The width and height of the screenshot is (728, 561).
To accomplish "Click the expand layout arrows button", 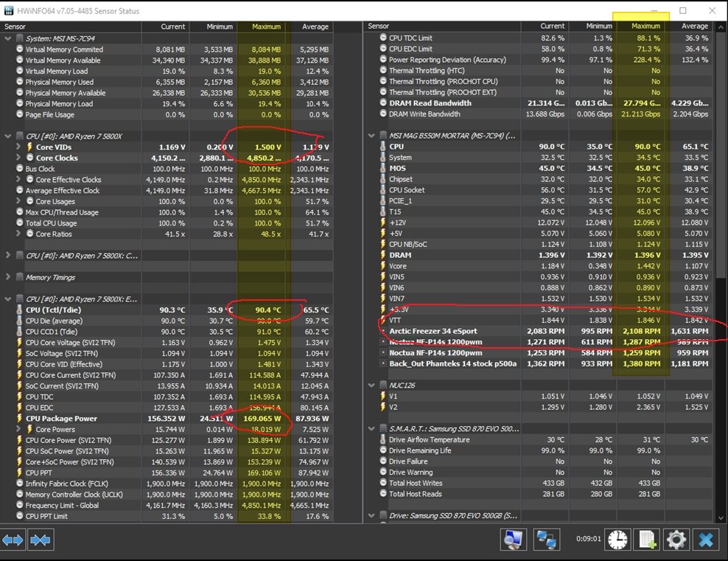I will click(13, 540).
